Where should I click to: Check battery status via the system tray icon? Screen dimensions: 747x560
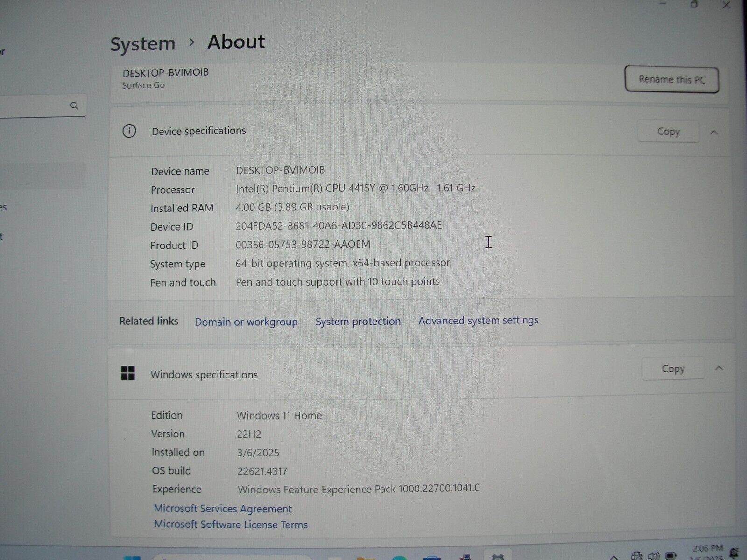point(671,556)
